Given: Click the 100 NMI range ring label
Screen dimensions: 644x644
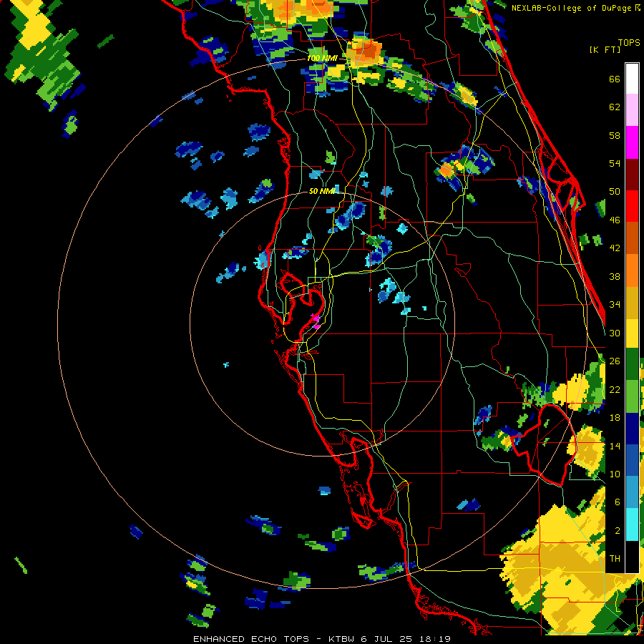Looking at the screenshot, I should pyautogui.click(x=321, y=59).
